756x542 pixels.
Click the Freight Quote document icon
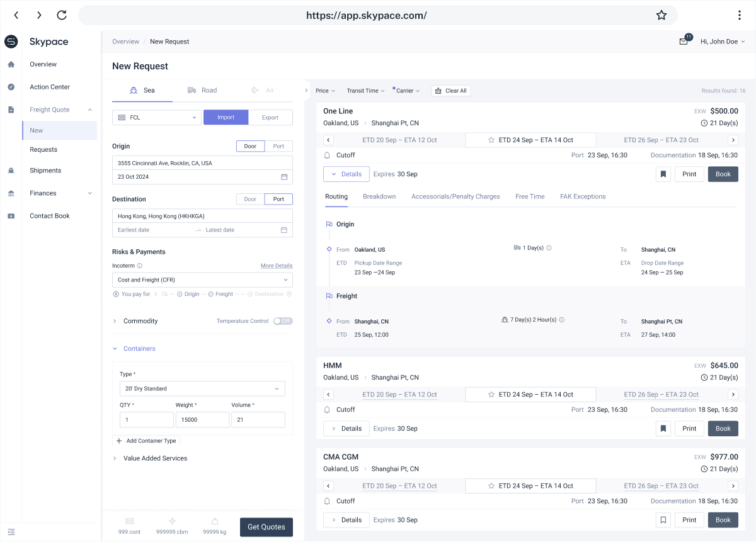click(x=11, y=110)
